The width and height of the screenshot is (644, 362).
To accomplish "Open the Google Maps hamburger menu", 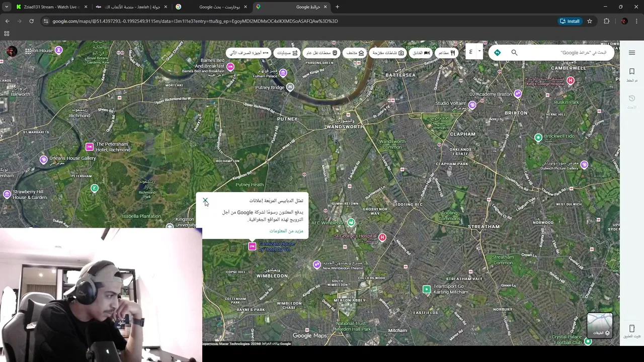I will point(632,53).
